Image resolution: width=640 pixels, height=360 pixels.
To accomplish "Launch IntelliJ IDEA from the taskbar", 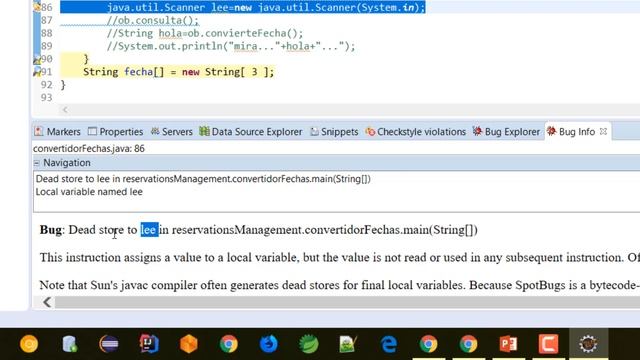I will coord(149,344).
